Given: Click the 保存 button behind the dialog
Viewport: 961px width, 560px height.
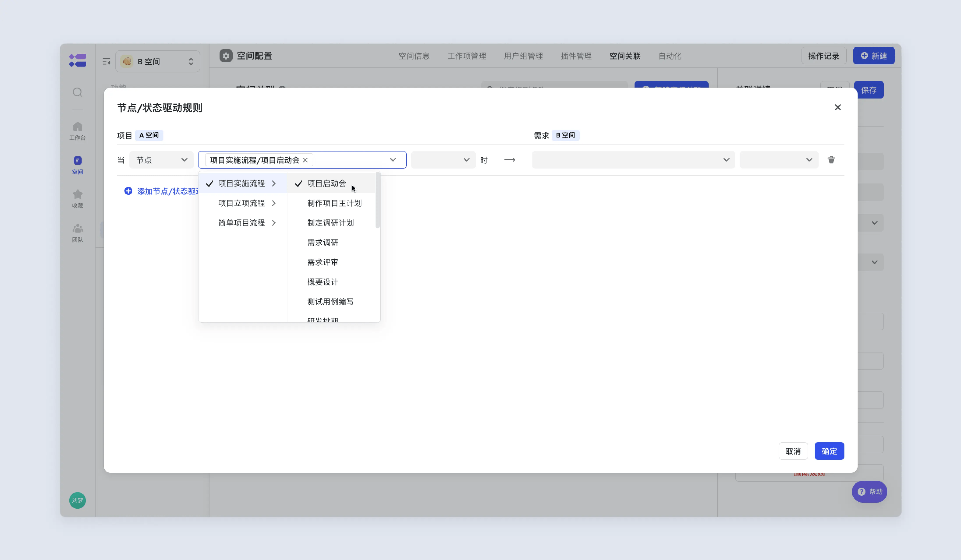Looking at the screenshot, I should [869, 90].
